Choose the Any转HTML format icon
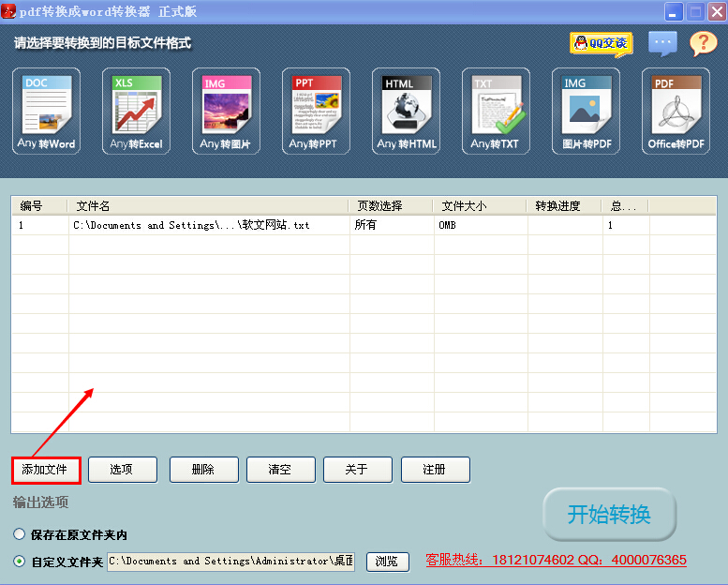This screenshot has width=728, height=585. tap(406, 112)
